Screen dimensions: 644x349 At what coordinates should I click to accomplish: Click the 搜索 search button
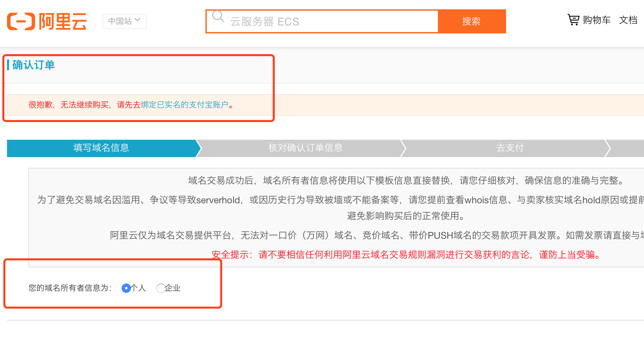pos(471,21)
